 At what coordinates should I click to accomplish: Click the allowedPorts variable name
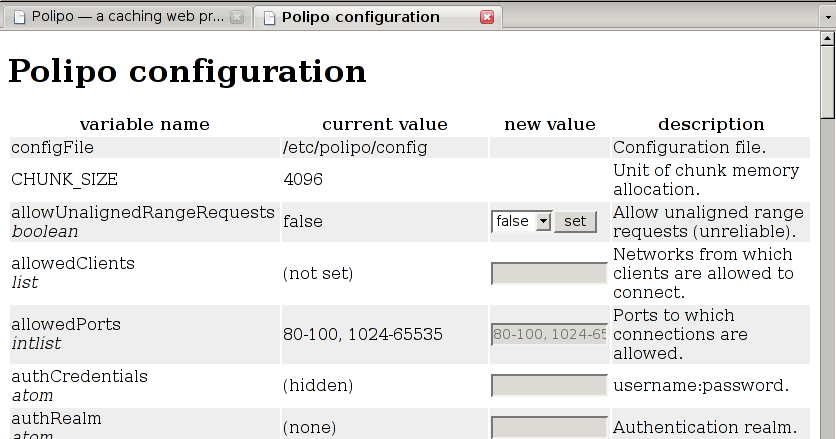pos(66,324)
